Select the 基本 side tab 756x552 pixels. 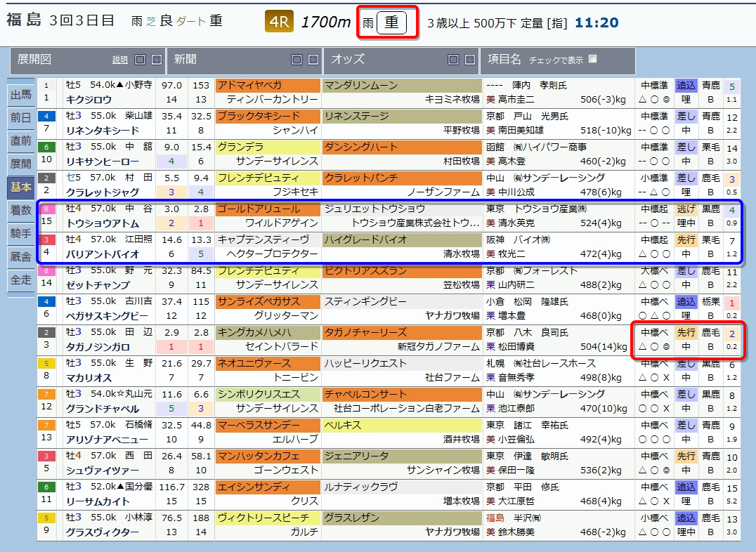[x=21, y=187]
